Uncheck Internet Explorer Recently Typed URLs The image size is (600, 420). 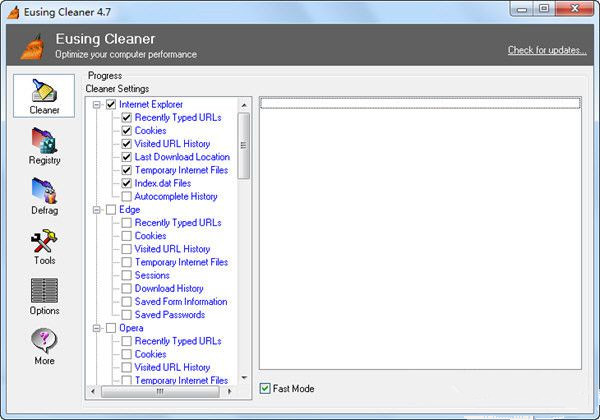[x=127, y=117]
